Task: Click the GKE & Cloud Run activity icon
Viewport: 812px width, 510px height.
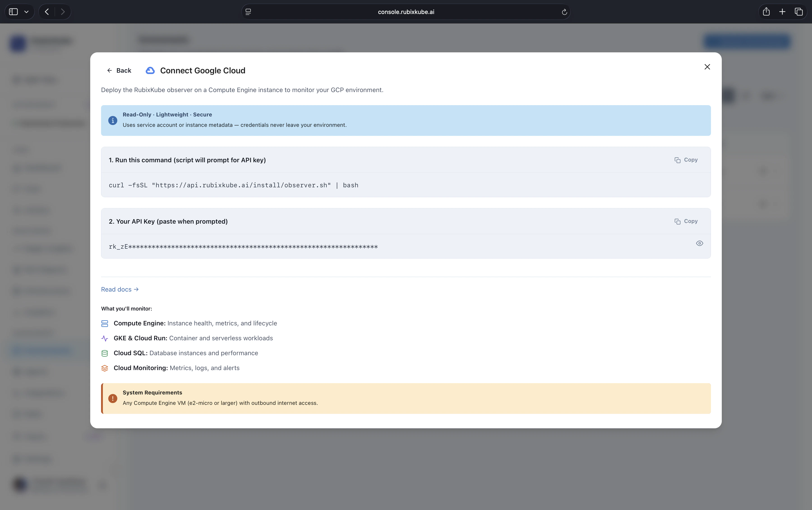Action: tap(105, 338)
